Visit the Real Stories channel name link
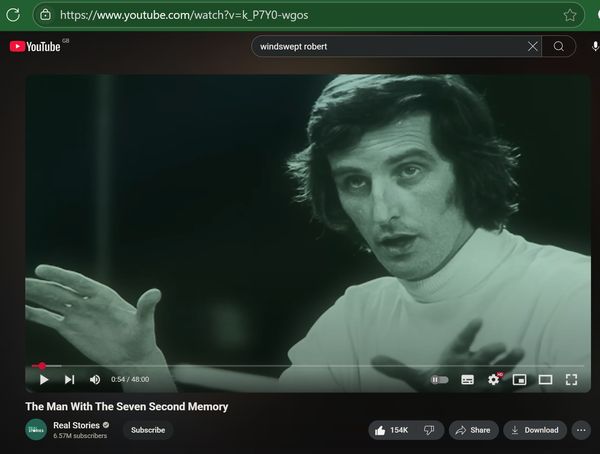This screenshot has height=454, width=600. [x=76, y=425]
